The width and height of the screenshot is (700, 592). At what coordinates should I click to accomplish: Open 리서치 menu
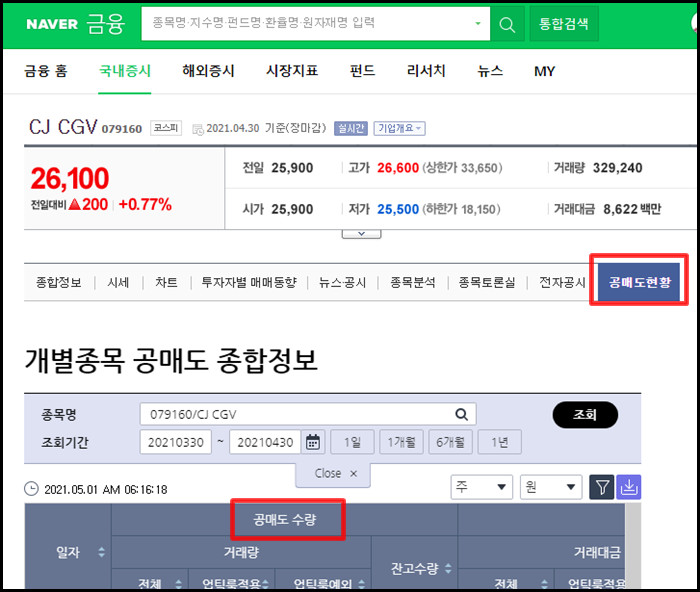coord(426,71)
